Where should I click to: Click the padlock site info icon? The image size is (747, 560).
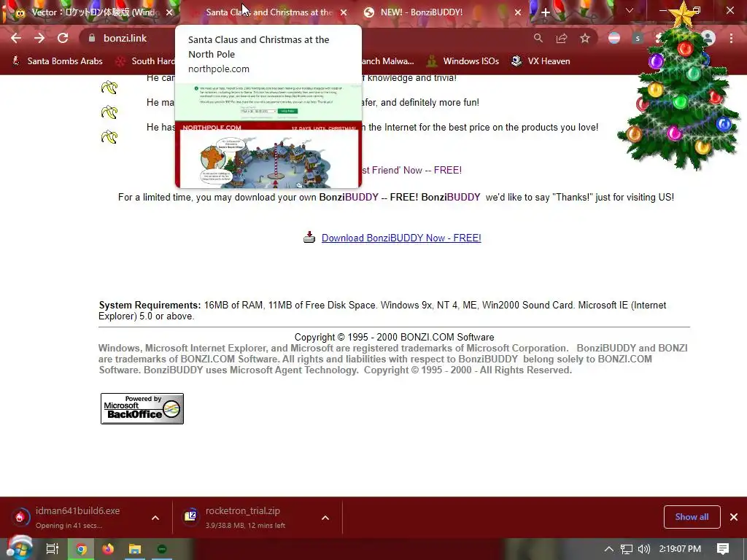point(91,38)
